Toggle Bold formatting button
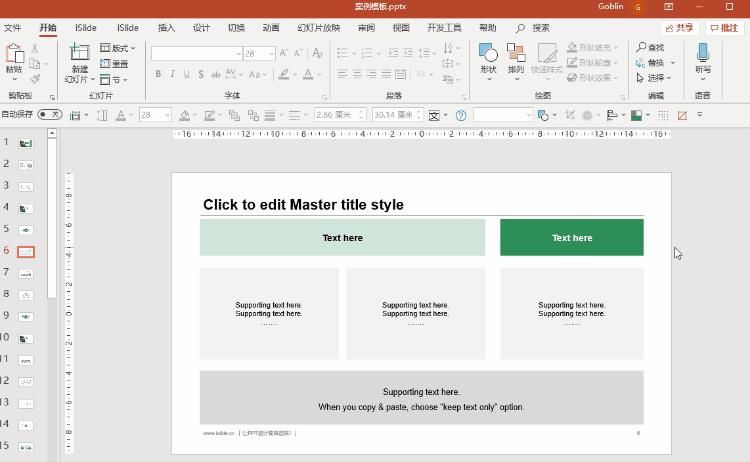This screenshot has height=462, width=750. tap(158, 74)
